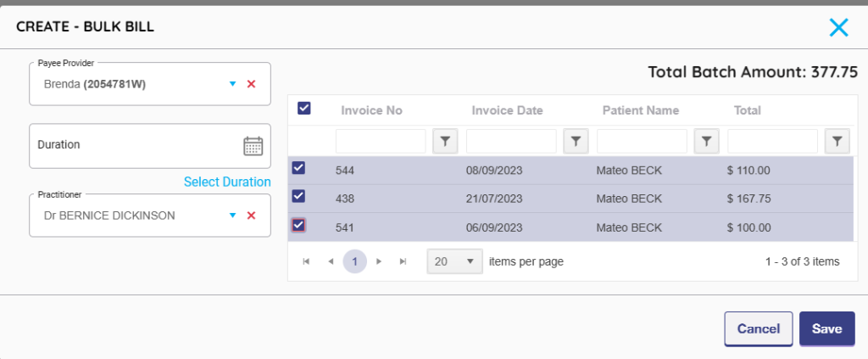Deselect invoice 438 checkbox
Screen dimensions: 868x359
pyautogui.click(x=298, y=196)
